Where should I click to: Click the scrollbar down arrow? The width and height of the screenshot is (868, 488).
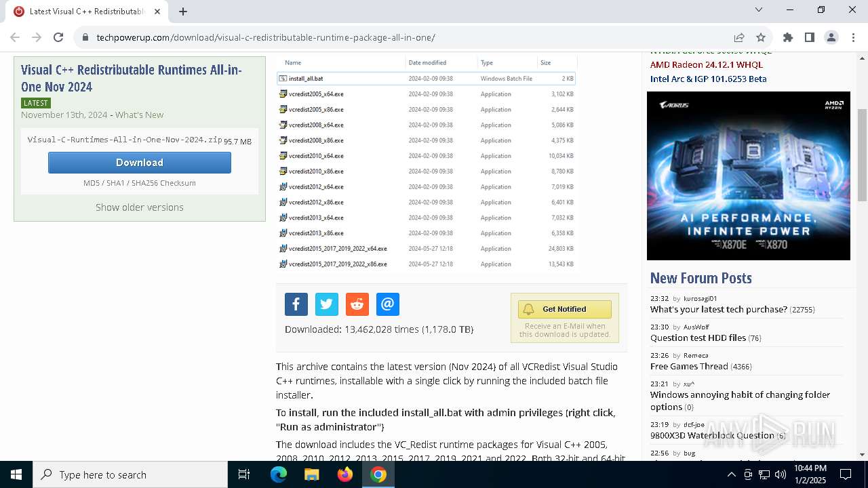[863, 454]
